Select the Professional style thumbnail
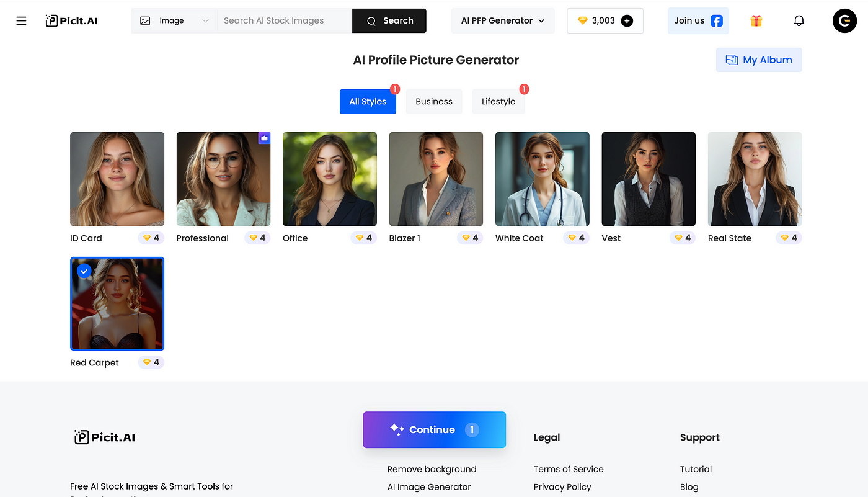This screenshot has width=868, height=497. pyautogui.click(x=223, y=179)
